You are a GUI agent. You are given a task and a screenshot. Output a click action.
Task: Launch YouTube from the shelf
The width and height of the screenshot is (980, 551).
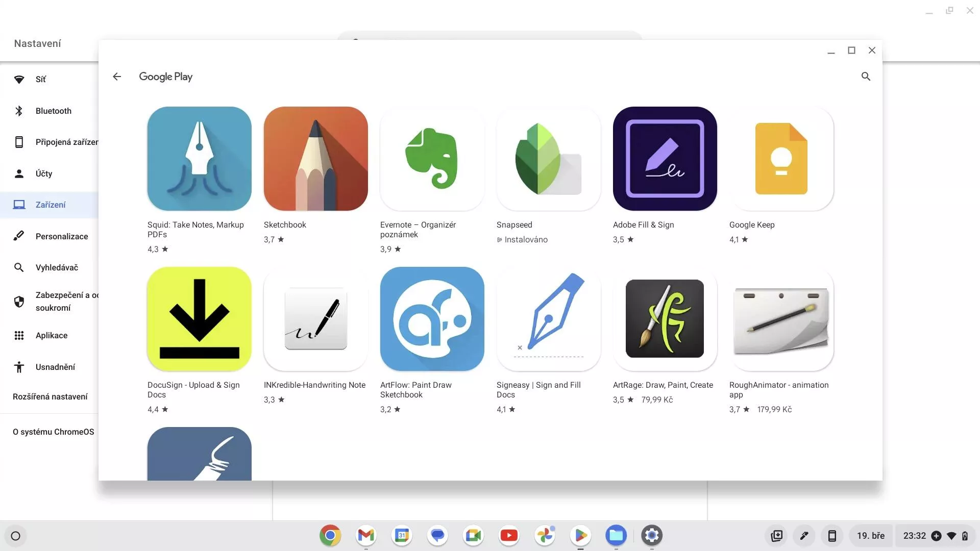[x=509, y=535]
